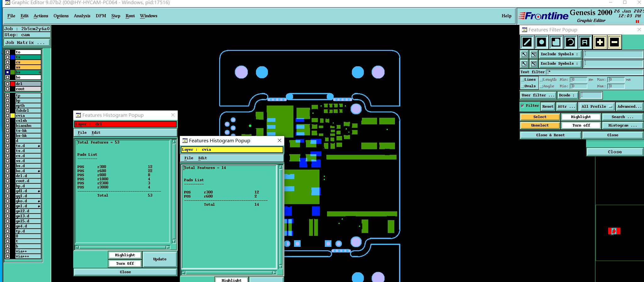Toggle the Negative polarity minus icon

(x=614, y=42)
